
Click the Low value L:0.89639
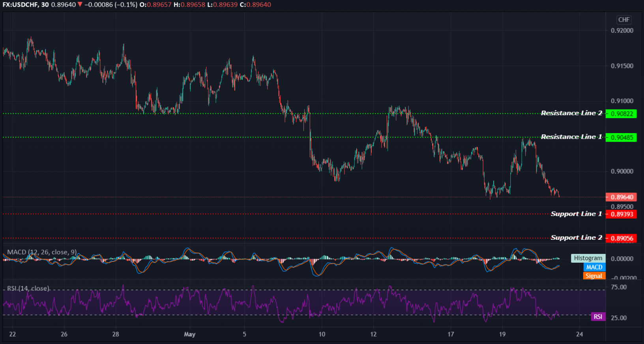(x=223, y=5)
